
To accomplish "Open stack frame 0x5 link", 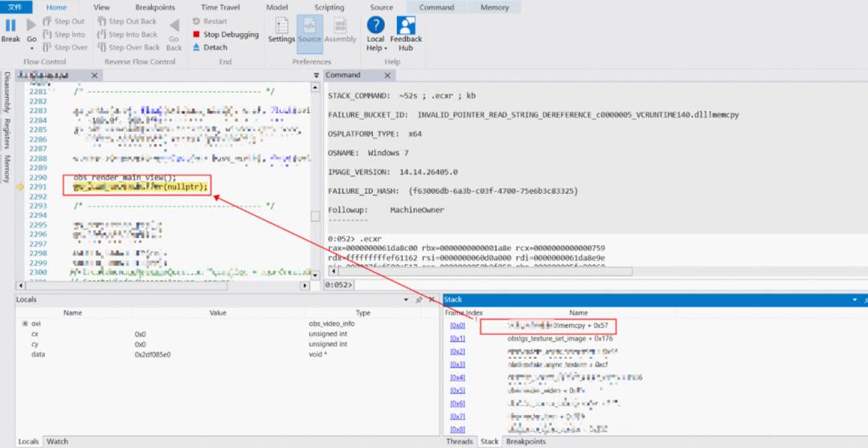I will pyautogui.click(x=458, y=390).
